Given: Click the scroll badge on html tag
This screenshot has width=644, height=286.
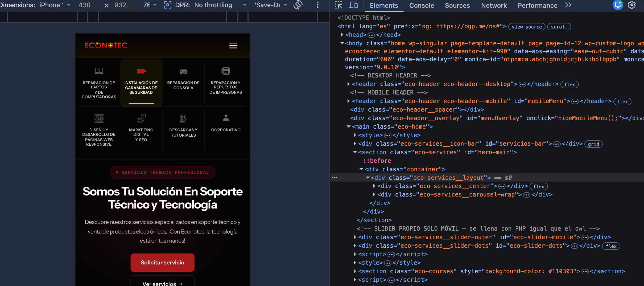Looking at the screenshot, I should pyautogui.click(x=559, y=27).
